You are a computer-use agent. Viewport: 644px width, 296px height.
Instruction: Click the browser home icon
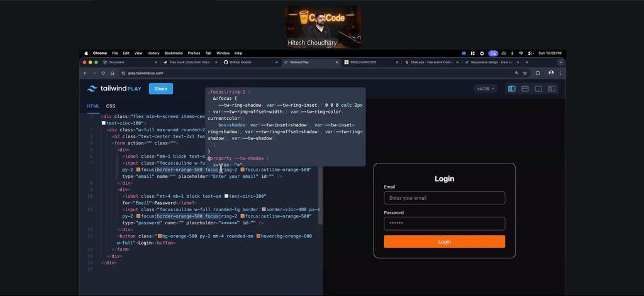click(112, 73)
